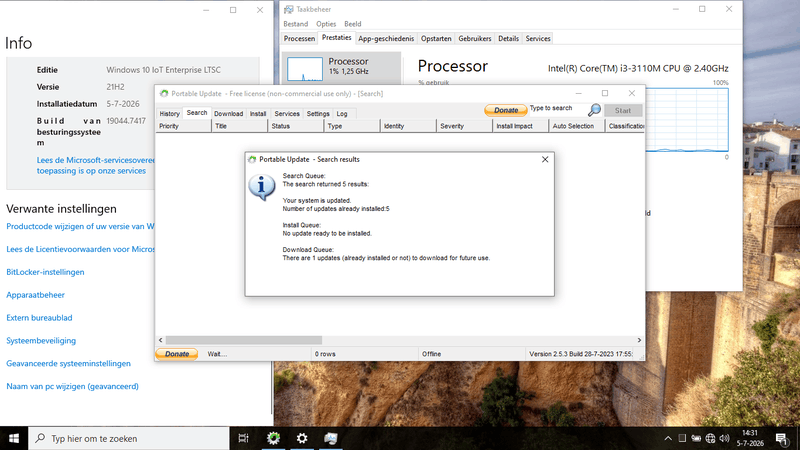
Task: Switch to the Download tab
Action: [x=228, y=114]
